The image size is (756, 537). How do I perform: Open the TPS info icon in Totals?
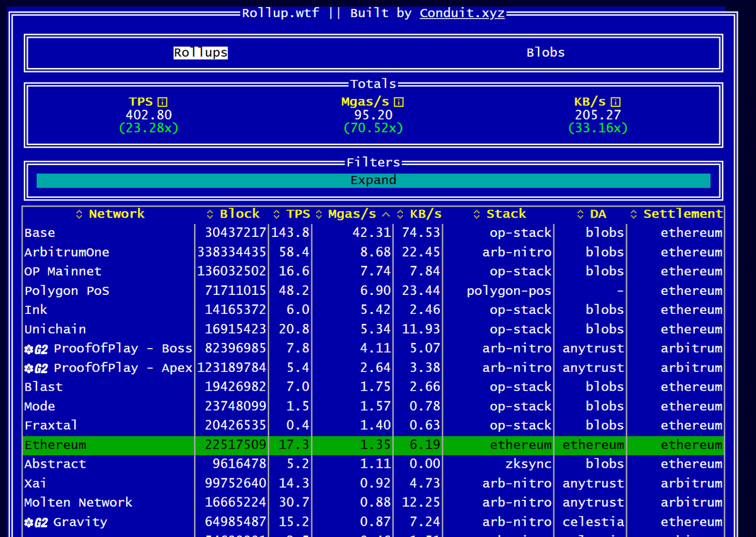click(x=163, y=101)
